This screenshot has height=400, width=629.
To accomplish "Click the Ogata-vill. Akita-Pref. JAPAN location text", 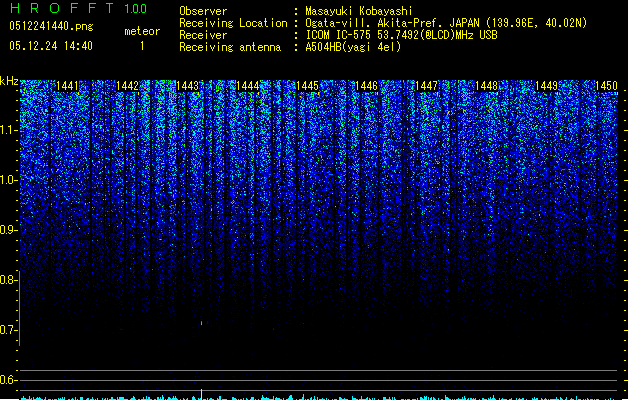I will pos(446,23).
